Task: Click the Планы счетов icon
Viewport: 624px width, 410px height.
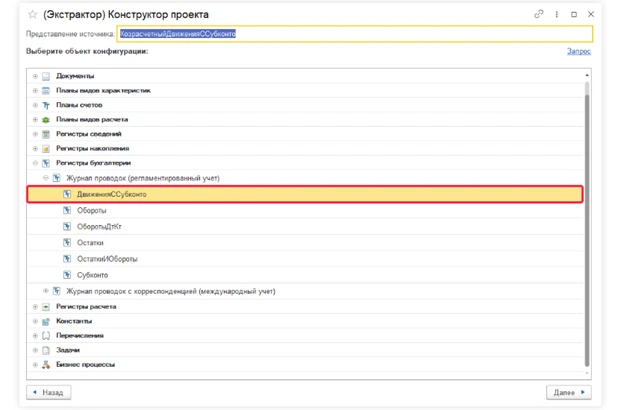Action: tap(46, 105)
